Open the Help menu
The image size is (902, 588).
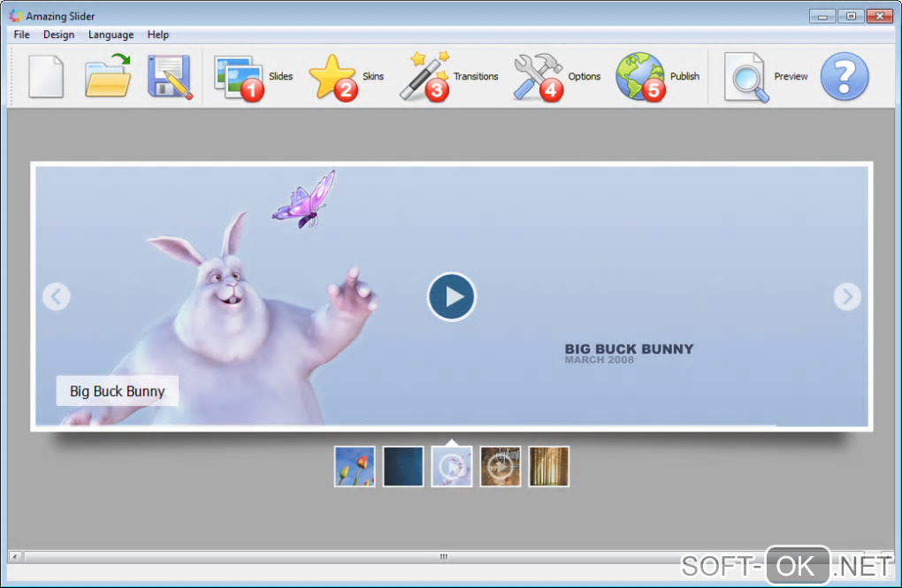click(x=157, y=34)
